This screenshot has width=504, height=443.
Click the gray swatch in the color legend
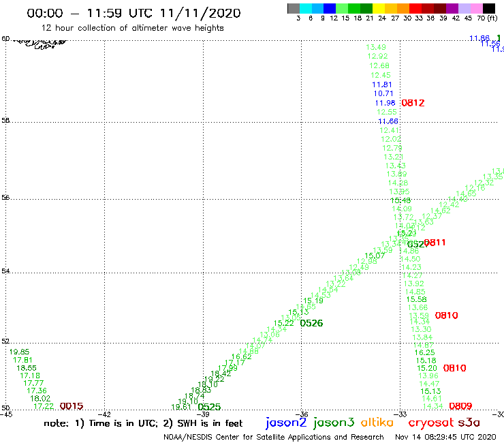click(x=294, y=8)
